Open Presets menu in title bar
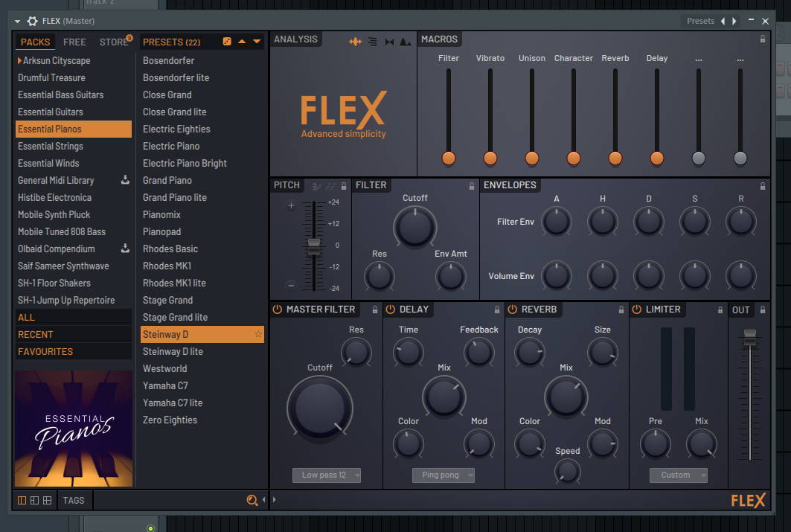The height and width of the screenshot is (532, 791). 700,21
